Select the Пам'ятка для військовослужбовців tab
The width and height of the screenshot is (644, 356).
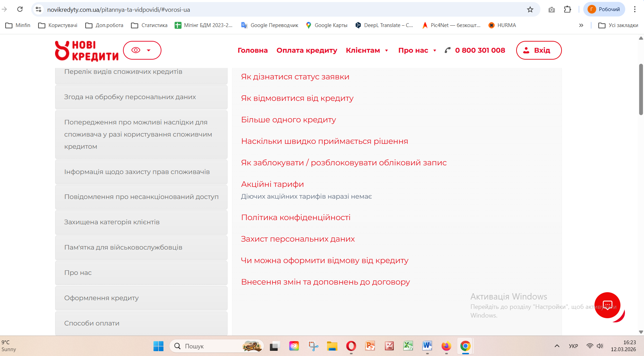point(141,248)
